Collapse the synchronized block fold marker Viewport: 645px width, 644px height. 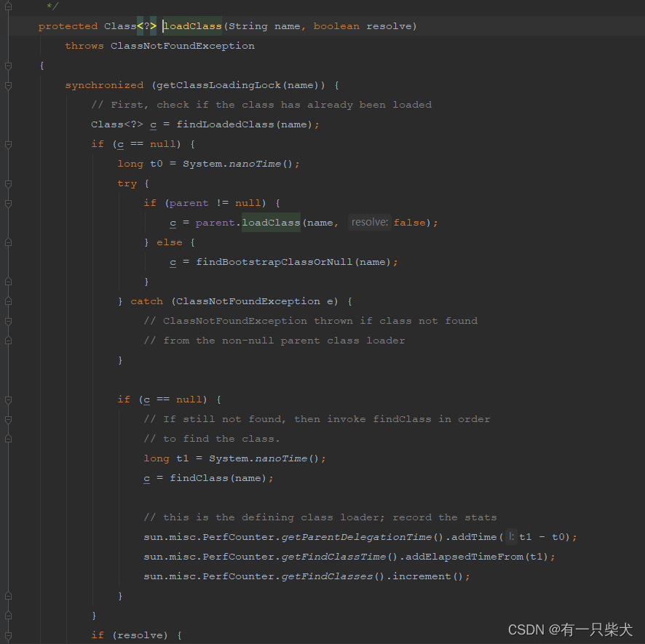(8, 86)
